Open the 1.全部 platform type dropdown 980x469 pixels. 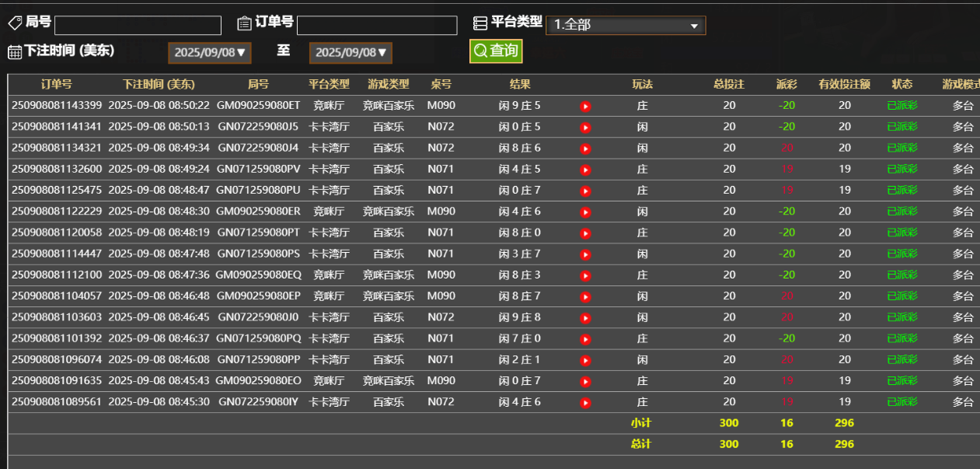(626, 25)
